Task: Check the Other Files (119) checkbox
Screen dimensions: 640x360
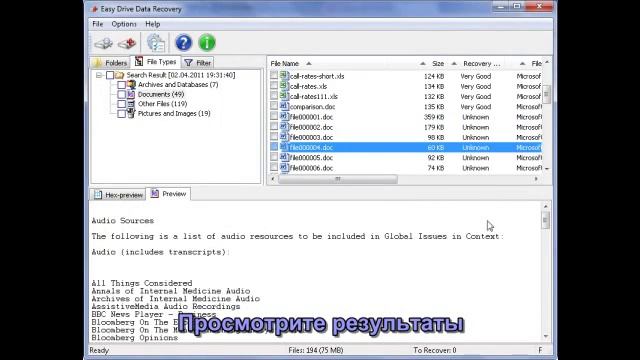Action: pyautogui.click(x=121, y=104)
